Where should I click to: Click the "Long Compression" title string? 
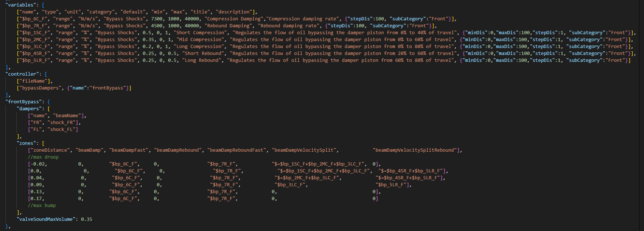(x=199, y=46)
